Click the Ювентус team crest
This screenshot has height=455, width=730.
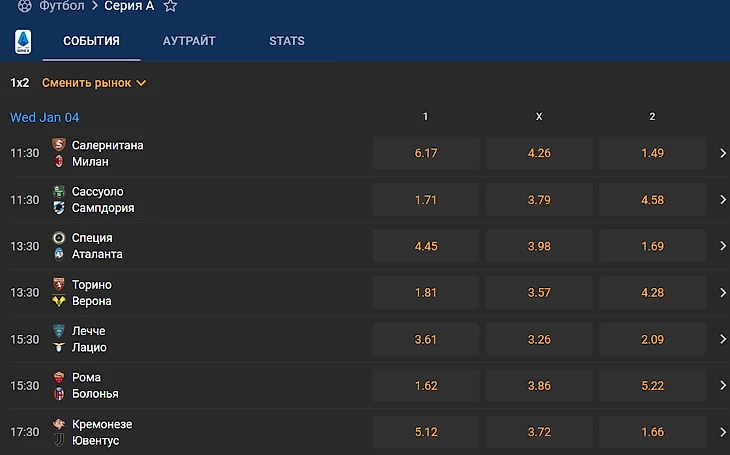[59, 440]
